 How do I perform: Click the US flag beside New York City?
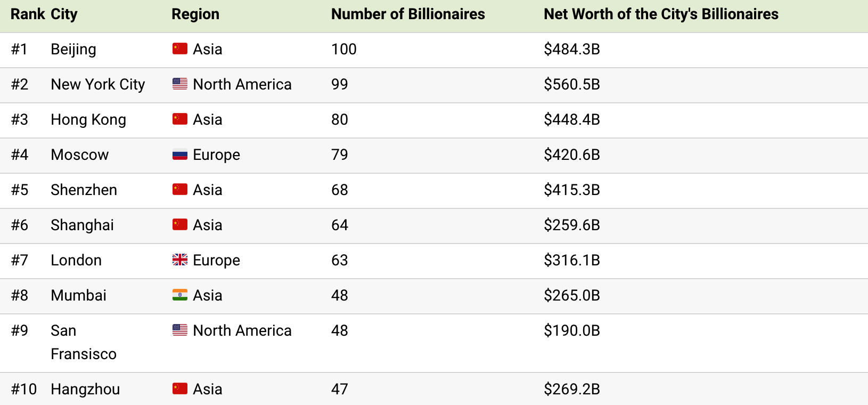tap(179, 84)
